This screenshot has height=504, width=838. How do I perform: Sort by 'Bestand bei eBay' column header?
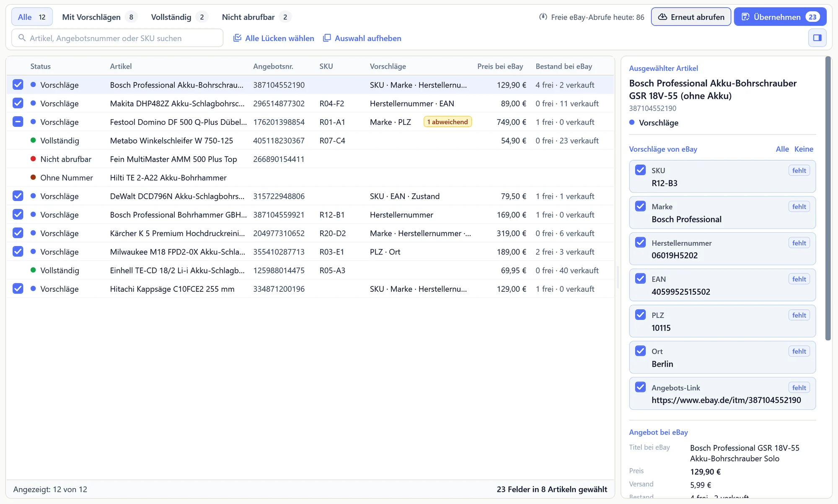click(x=564, y=66)
